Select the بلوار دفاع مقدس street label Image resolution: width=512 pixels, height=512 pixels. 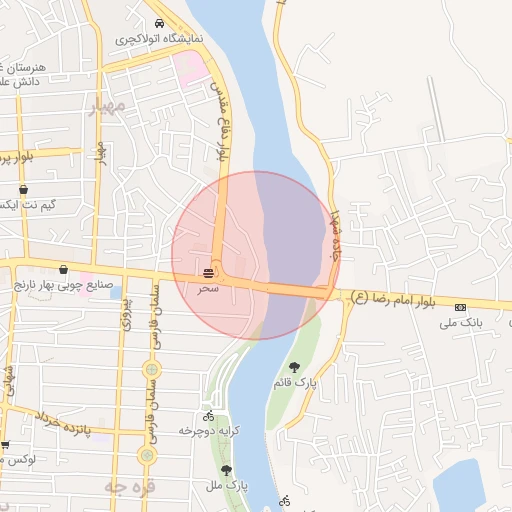pyautogui.click(x=221, y=122)
